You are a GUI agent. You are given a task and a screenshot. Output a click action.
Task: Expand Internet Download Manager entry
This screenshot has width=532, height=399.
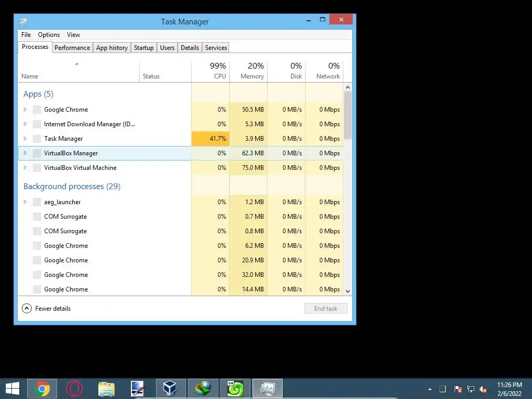point(25,124)
